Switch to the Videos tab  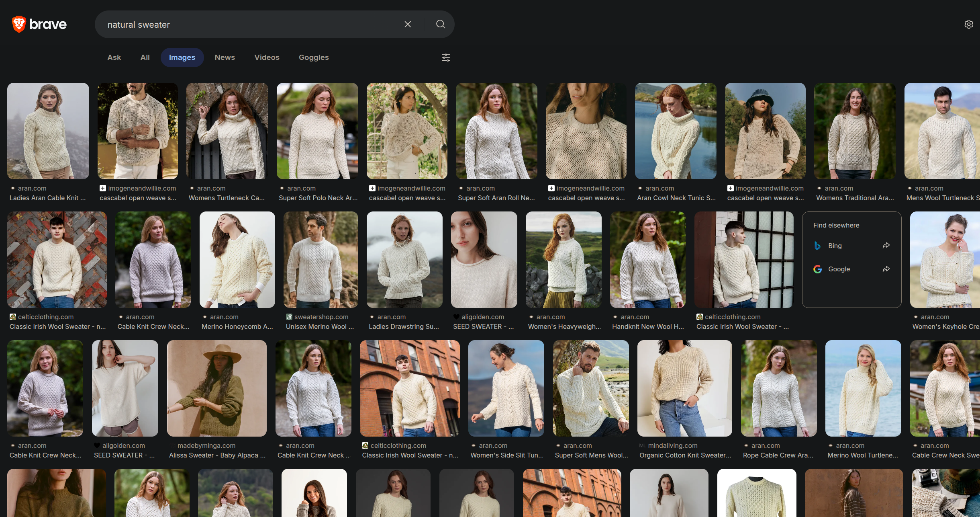[x=267, y=57]
